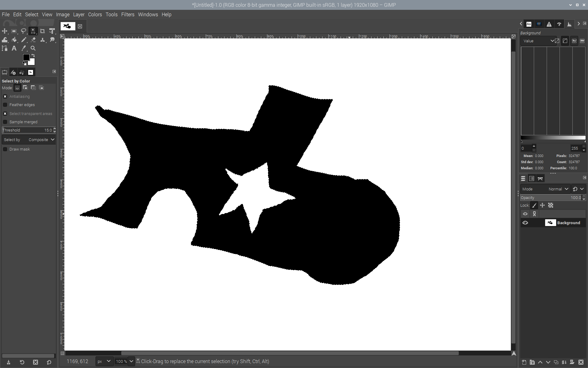Select the Crop tool

click(43, 31)
